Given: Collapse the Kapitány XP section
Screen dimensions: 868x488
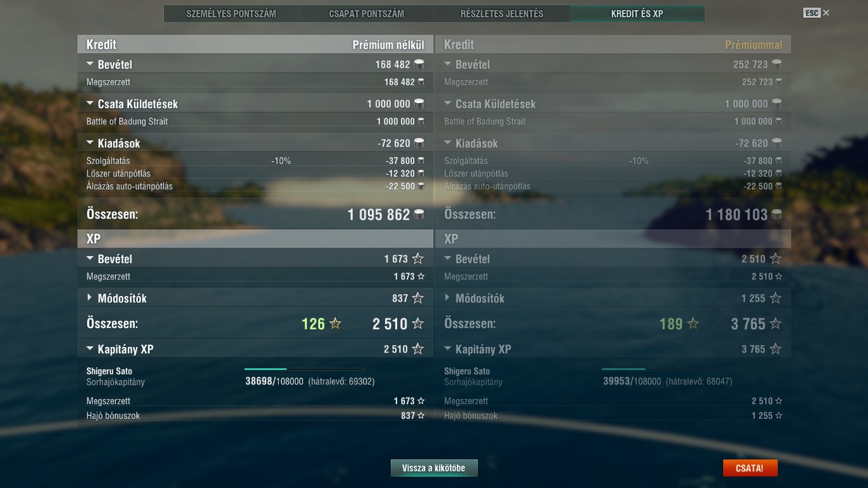Looking at the screenshot, I should (90, 349).
